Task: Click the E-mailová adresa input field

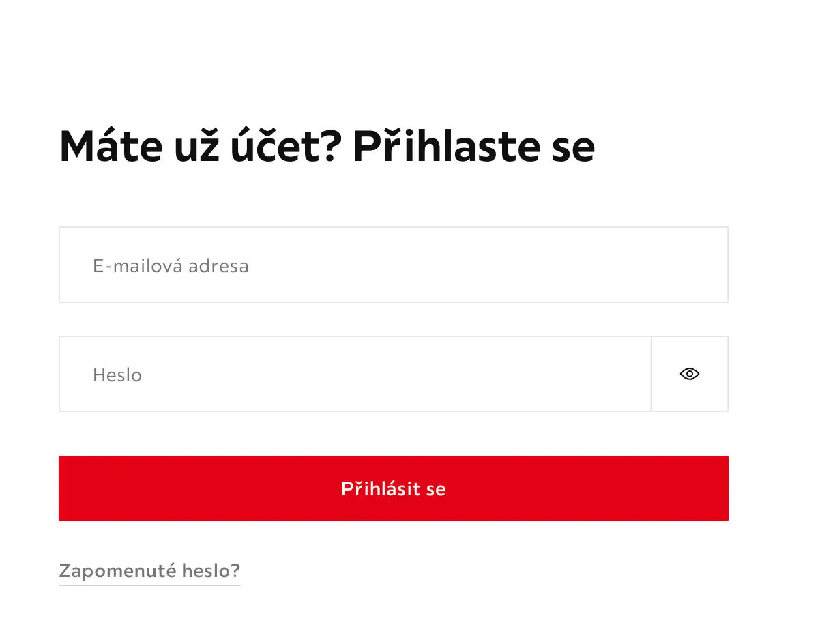Action: pyautogui.click(x=393, y=265)
